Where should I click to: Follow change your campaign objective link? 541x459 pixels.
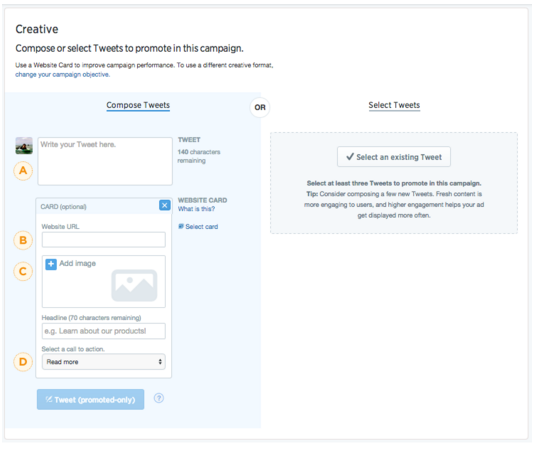62,75
